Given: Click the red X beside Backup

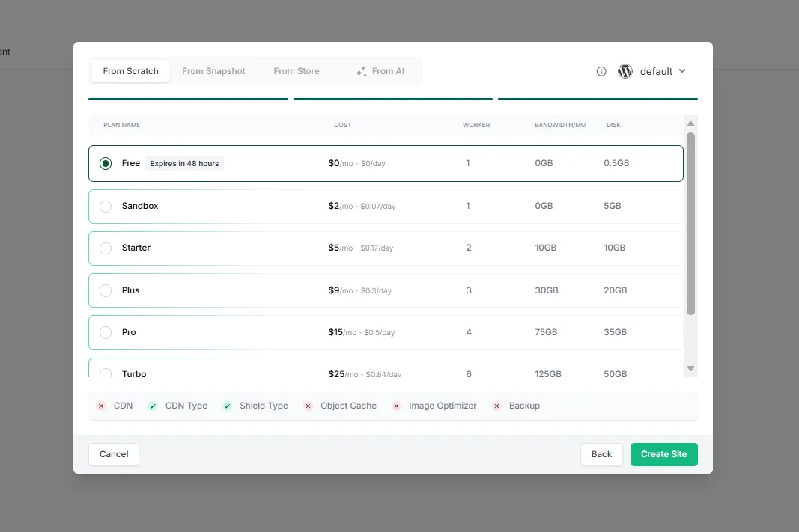Looking at the screenshot, I should pyautogui.click(x=496, y=406).
